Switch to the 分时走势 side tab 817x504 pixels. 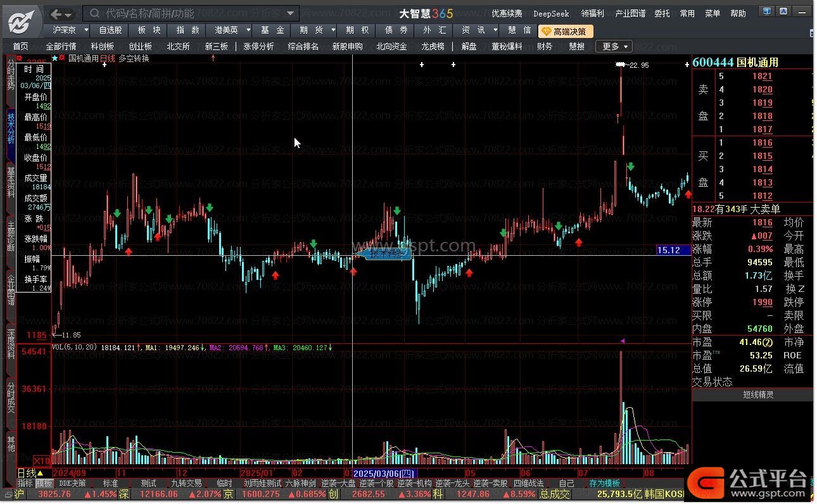[x=11, y=73]
